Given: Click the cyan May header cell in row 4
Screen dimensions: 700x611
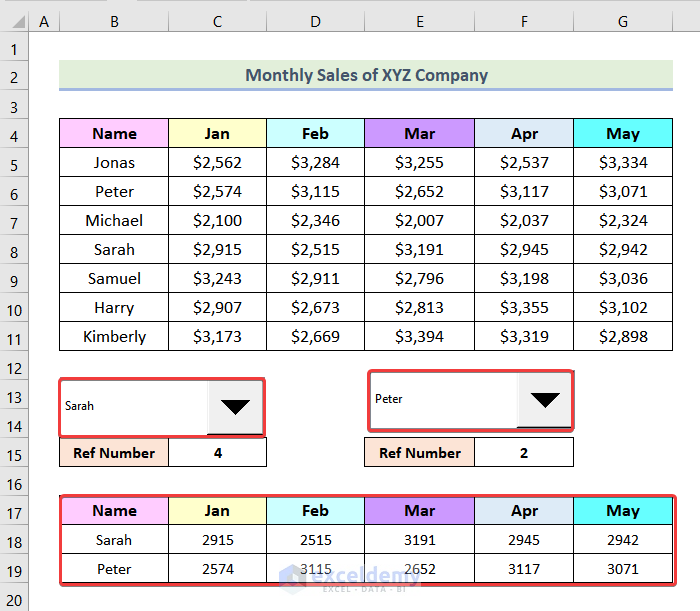Looking at the screenshot, I should point(623,133).
